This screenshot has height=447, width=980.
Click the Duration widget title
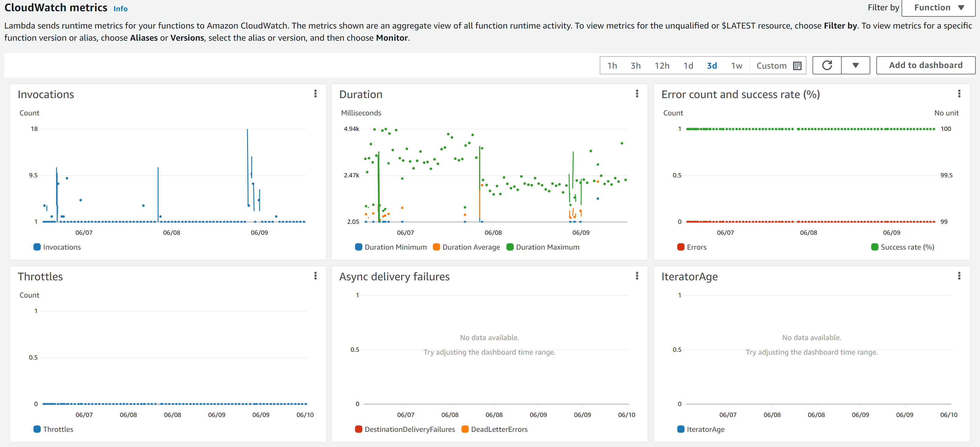click(x=361, y=94)
